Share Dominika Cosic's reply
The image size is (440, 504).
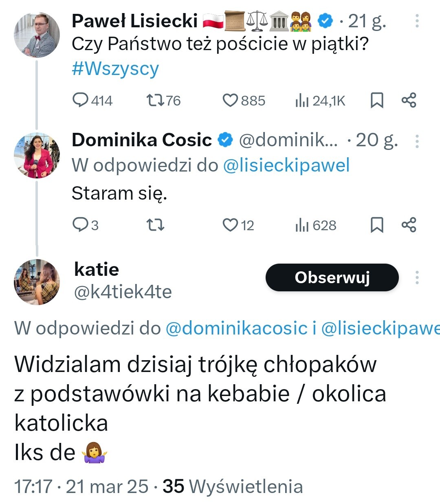tap(409, 225)
